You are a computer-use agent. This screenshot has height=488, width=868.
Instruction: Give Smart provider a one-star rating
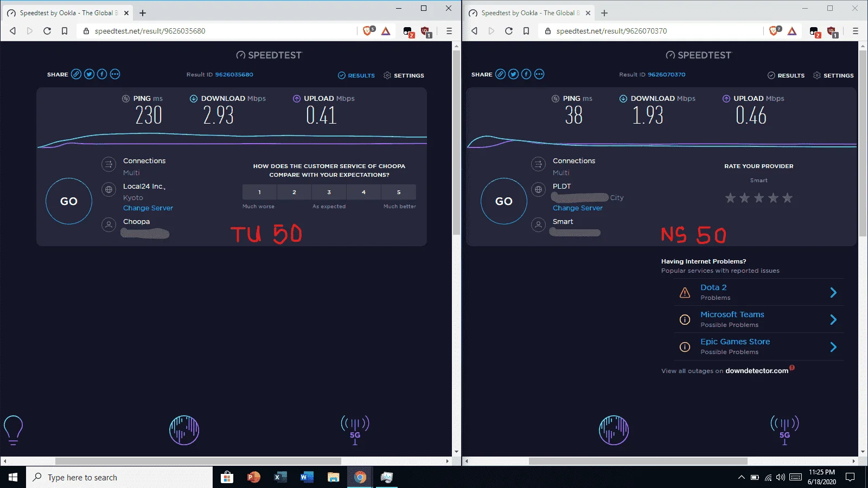tap(730, 198)
